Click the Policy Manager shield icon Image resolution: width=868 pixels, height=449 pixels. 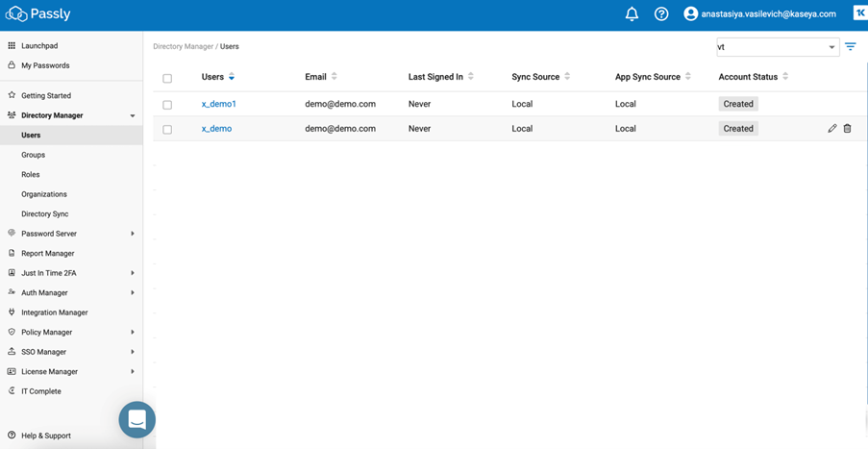tap(12, 332)
